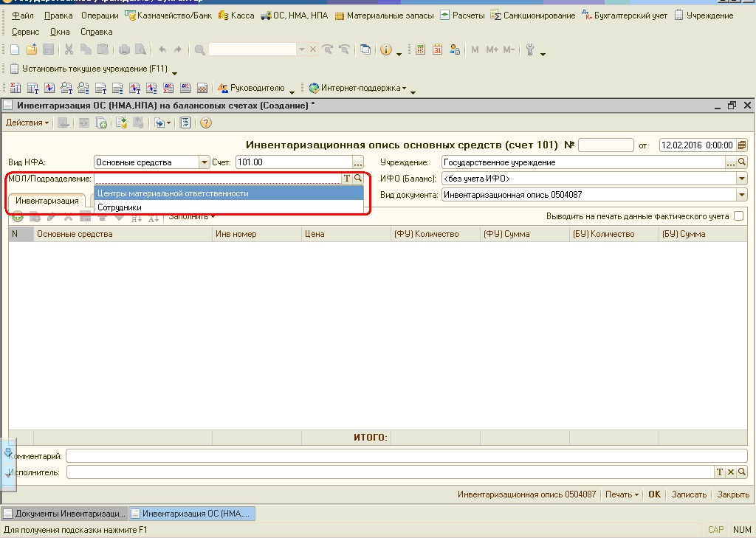This screenshot has width=756, height=538.
Task: Click into the Комментарий text field
Action: 406,456
